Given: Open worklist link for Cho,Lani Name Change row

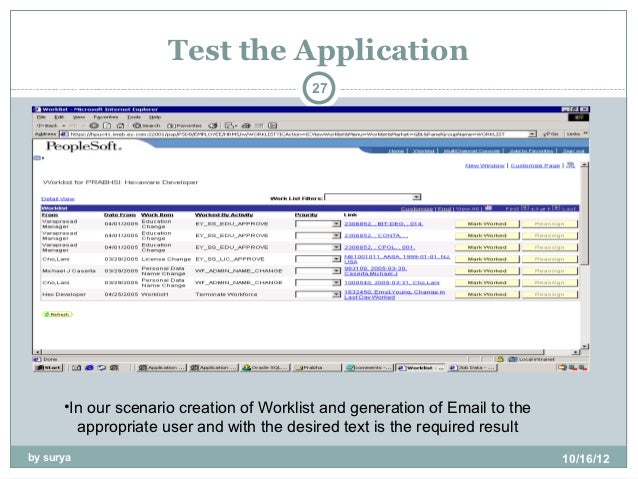Looking at the screenshot, I should pyautogui.click(x=391, y=282).
